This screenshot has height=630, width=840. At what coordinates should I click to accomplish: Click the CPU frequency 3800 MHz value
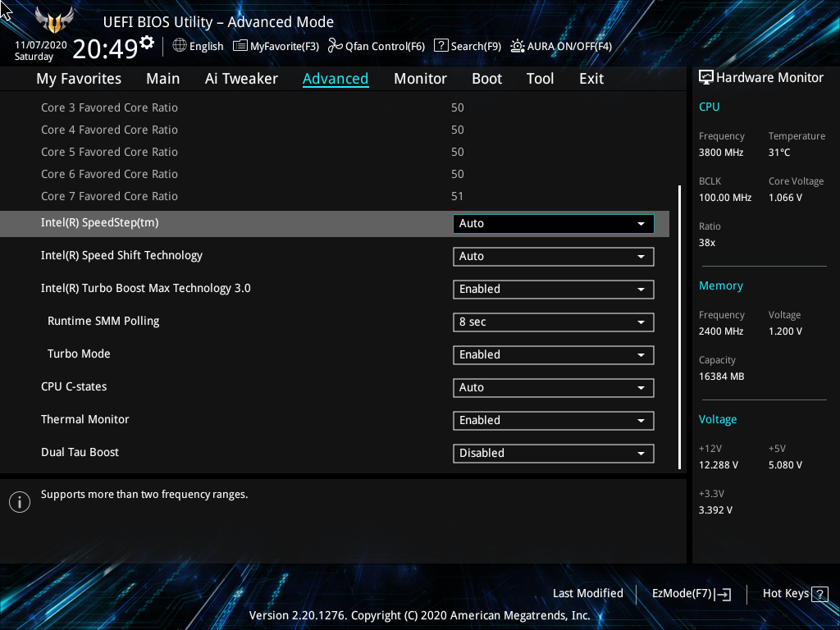click(721, 153)
